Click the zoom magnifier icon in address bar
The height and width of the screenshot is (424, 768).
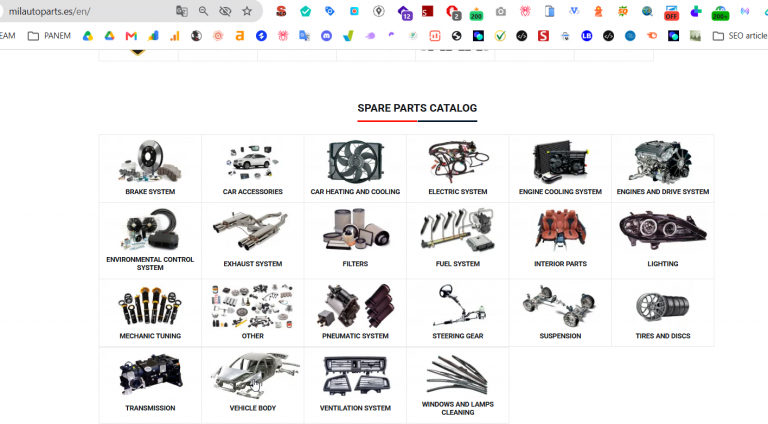pos(203,11)
